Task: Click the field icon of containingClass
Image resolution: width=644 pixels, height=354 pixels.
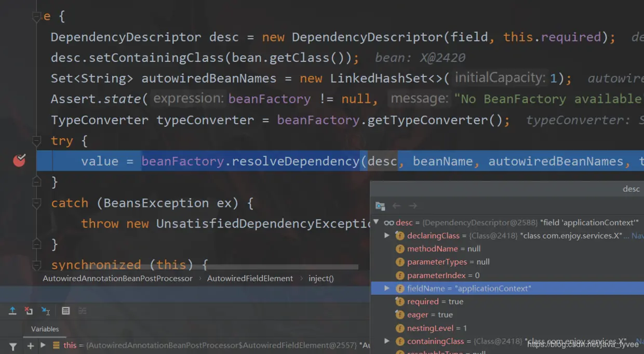Action: click(400, 342)
